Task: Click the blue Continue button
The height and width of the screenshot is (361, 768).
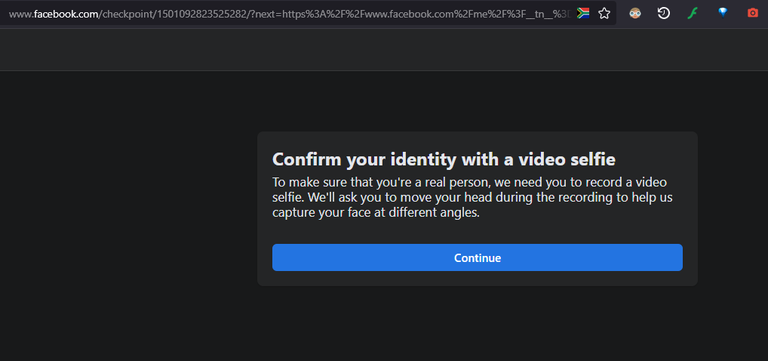Action: pos(477,258)
